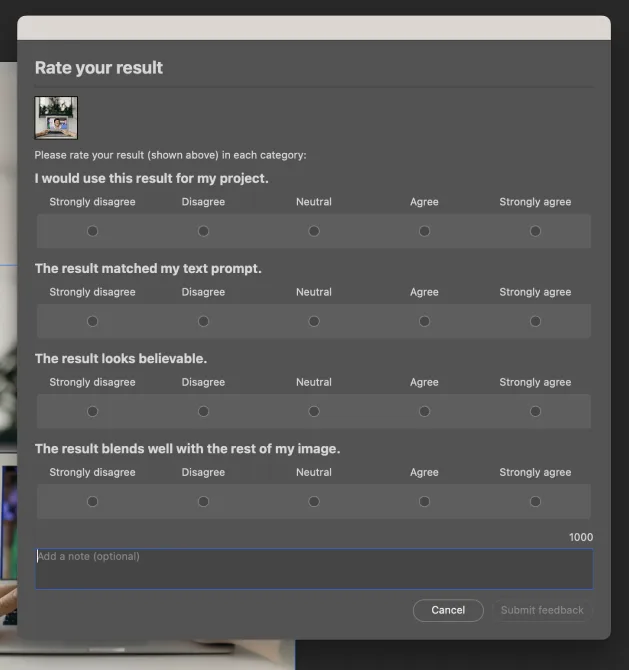Select Strongly disagree for 'use this result'
Screen dimensions: 629x670
click(92, 231)
